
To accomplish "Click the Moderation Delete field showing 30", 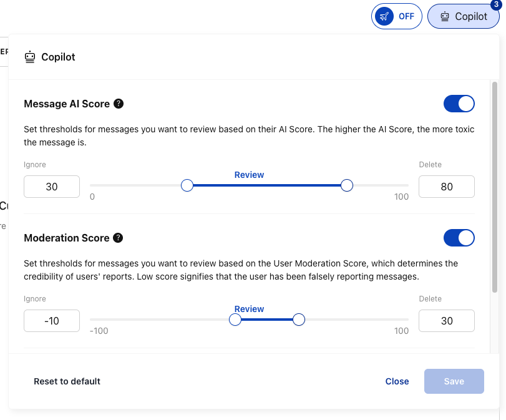I will (x=446, y=321).
